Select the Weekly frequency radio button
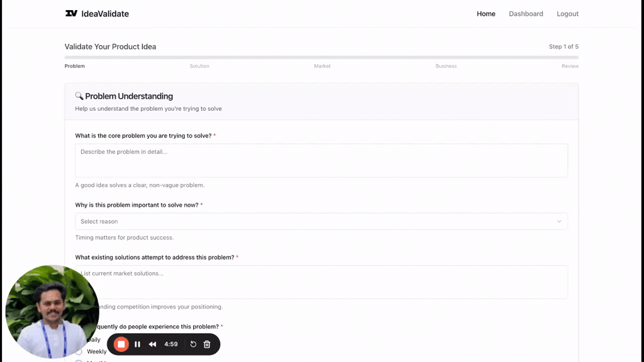 pyautogui.click(x=79, y=352)
